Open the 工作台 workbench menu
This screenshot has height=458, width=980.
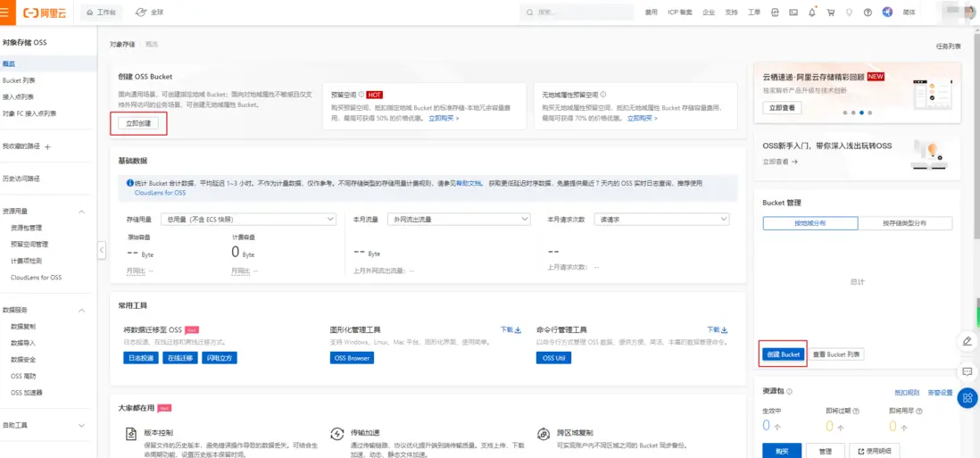click(x=102, y=12)
